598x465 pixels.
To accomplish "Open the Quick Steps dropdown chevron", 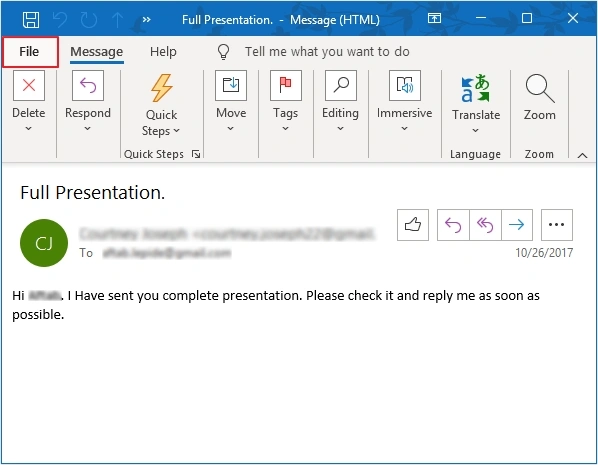I will (x=176, y=131).
